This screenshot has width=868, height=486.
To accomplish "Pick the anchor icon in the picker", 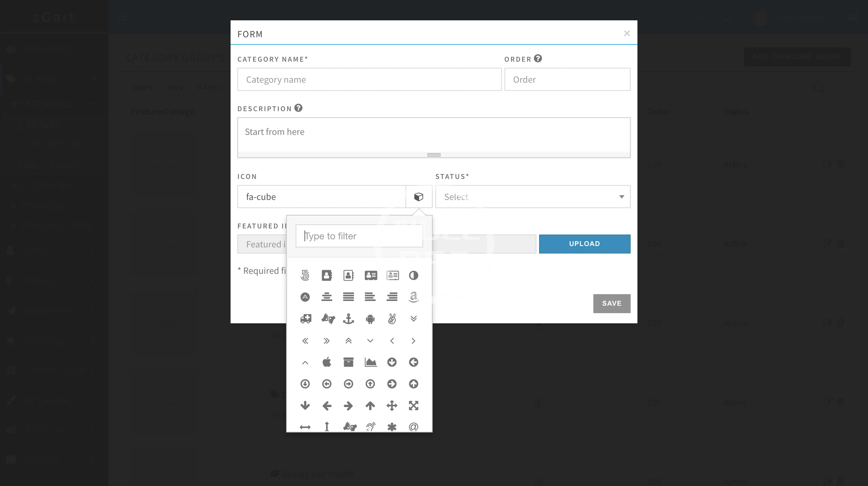I will 348,319.
